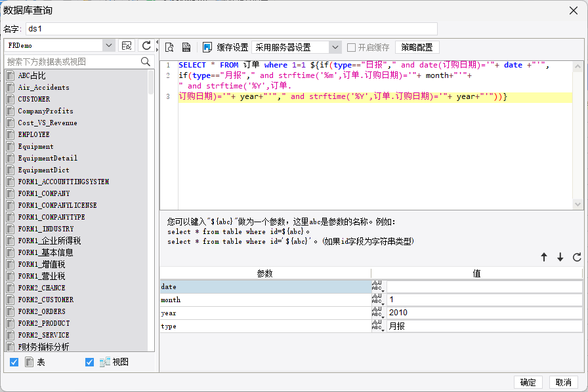Select the type parameter row

click(x=266, y=326)
